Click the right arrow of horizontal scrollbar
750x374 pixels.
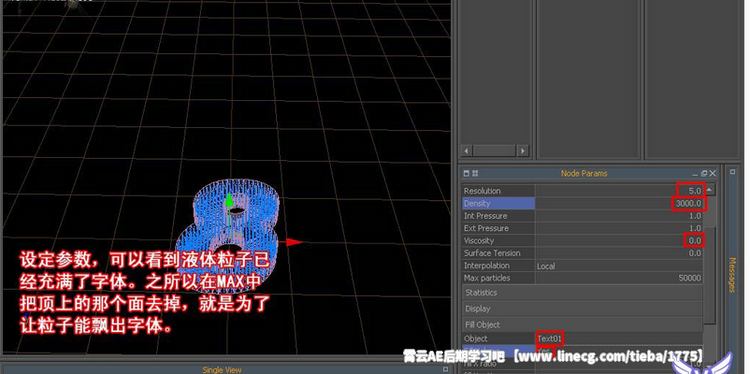coord(523,151)
